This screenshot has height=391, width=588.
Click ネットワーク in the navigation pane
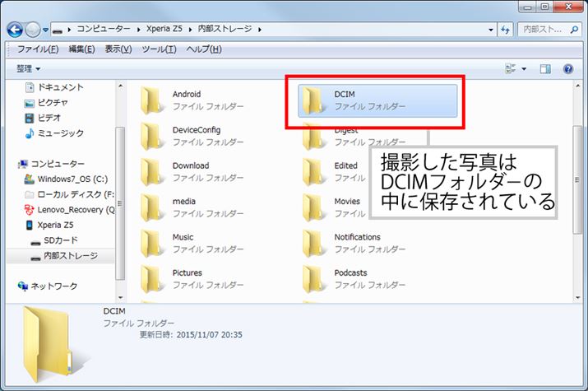pos(53,286)
